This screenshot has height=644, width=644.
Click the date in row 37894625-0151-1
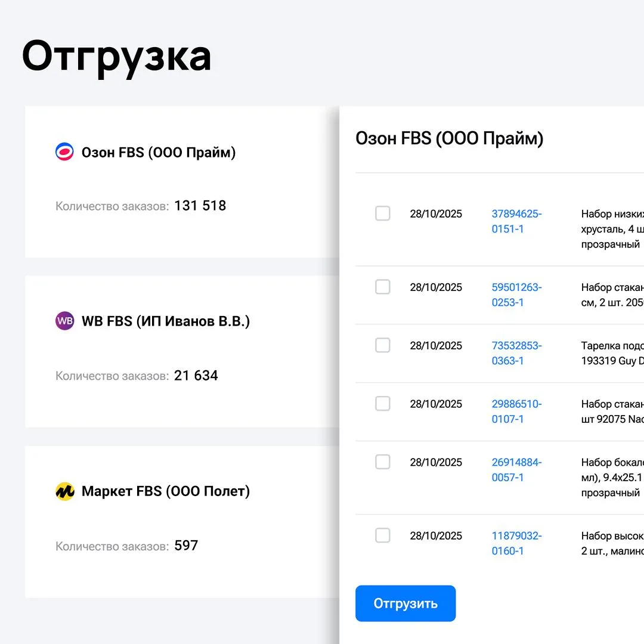point(436,214)
